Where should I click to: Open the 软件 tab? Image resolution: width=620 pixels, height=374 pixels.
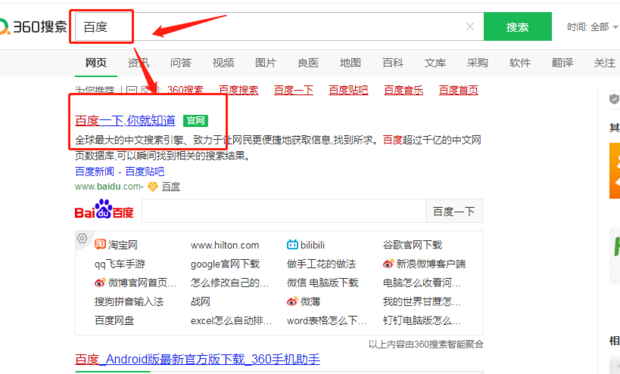coord(520,62)
